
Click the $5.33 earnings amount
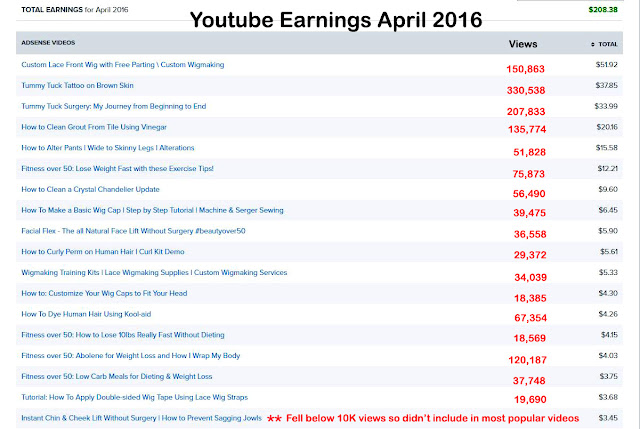point(608,273)
